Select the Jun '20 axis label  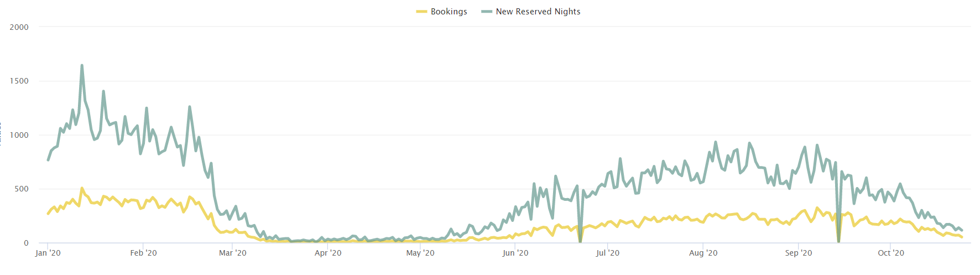click(x=515, y=253)
